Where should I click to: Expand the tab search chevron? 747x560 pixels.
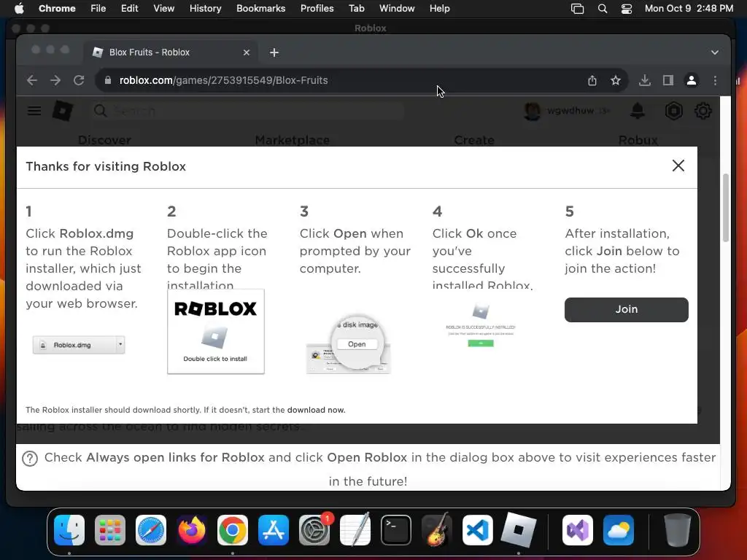[715, 52]
